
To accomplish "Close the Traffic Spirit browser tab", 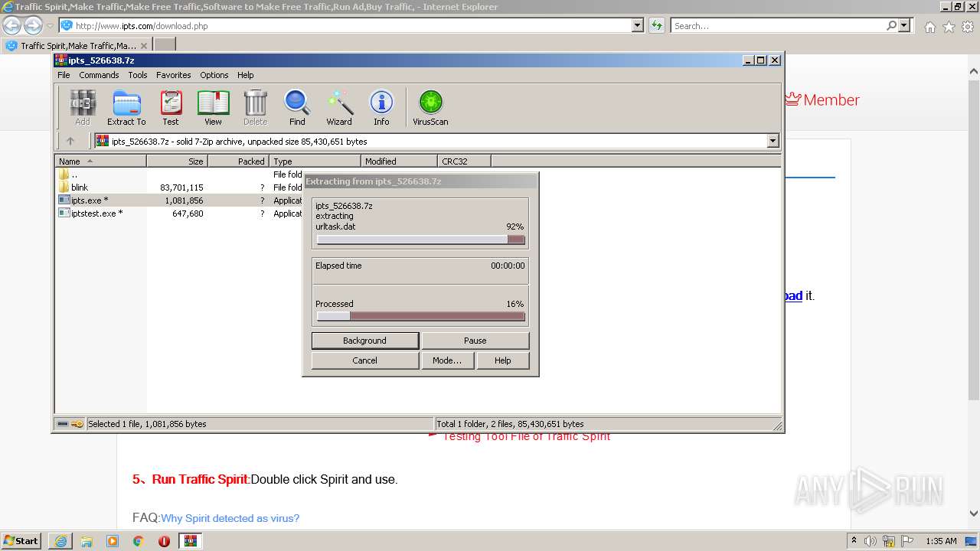I will click(144, 45).
